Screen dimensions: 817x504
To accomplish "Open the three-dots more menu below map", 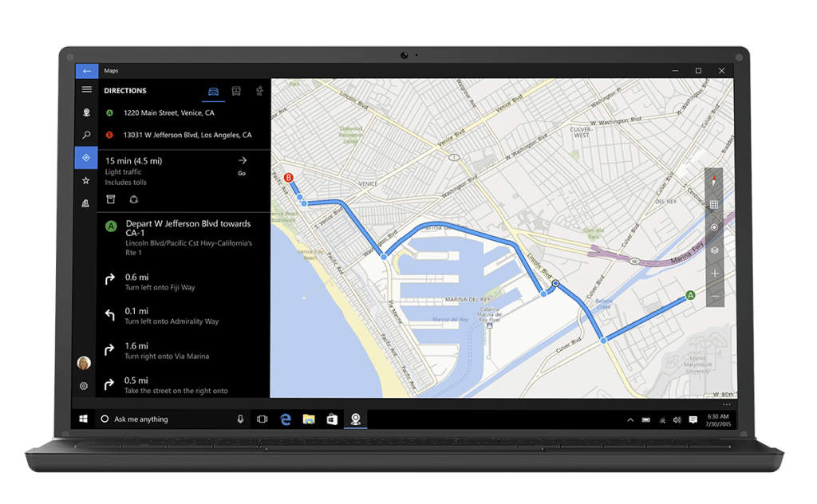I will coord(726,404).
